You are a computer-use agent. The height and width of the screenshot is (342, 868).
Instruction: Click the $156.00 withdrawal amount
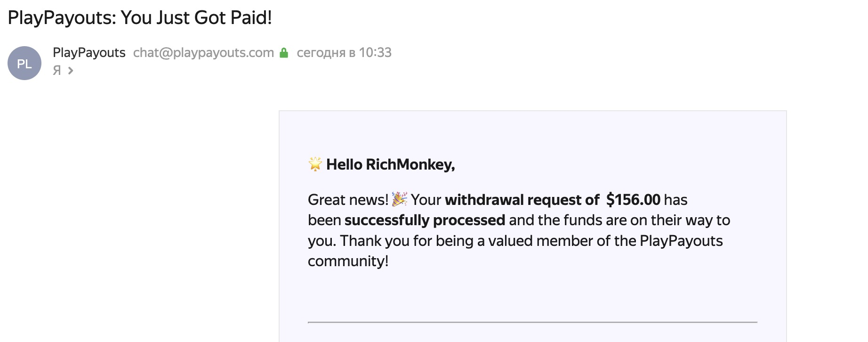tap(633, 200)
